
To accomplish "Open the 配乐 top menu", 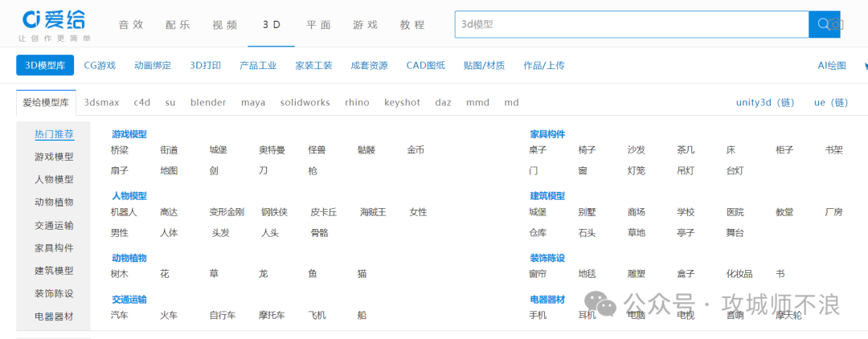I will click(178, 24).
